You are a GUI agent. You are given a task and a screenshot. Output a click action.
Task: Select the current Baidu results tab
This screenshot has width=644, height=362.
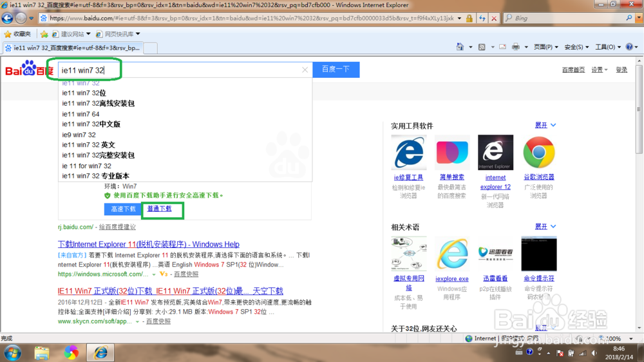(x=73, y=48)
